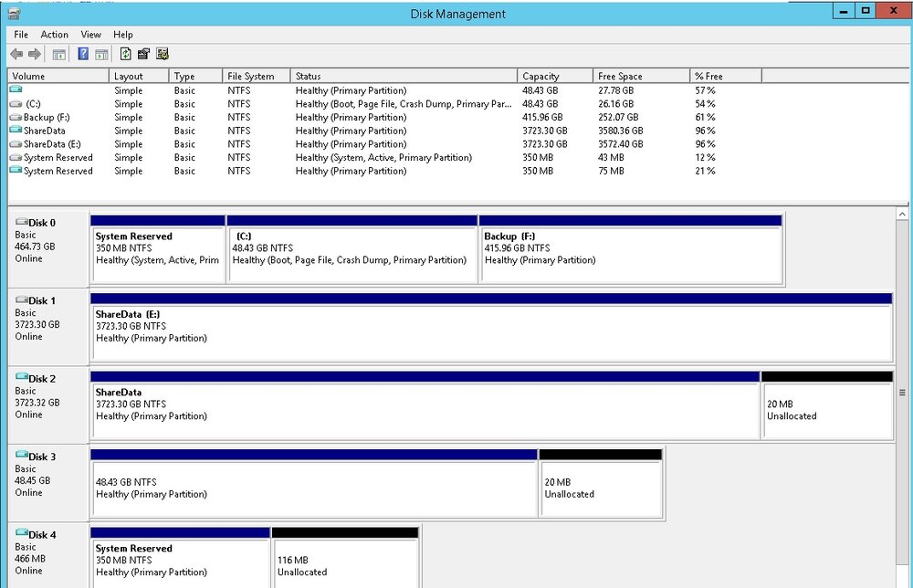Open the Help question-mark toolbar icon

83,54
